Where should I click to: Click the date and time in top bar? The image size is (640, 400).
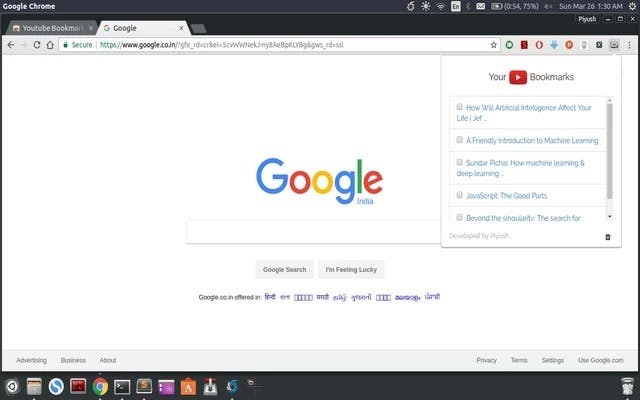(x=591, y=6)
